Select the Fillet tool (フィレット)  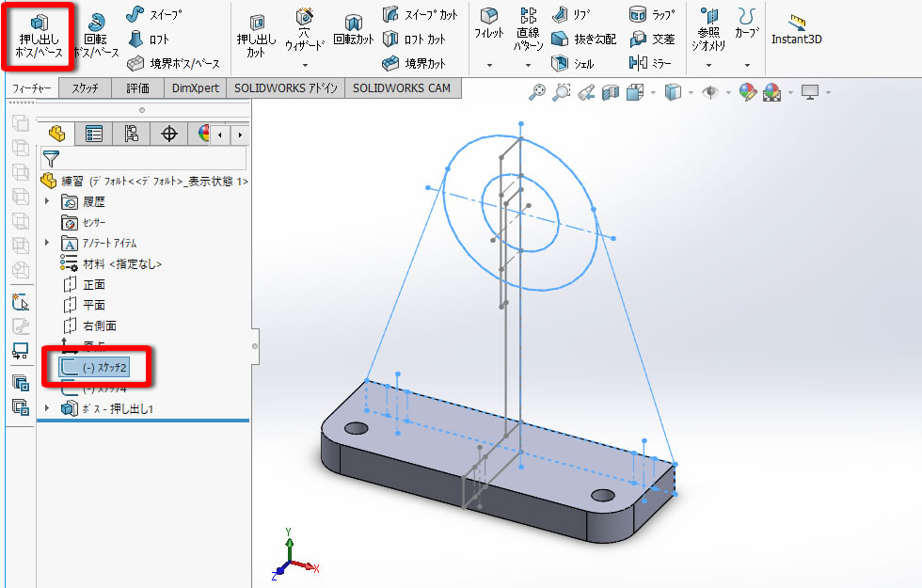(x=489, y=24)
